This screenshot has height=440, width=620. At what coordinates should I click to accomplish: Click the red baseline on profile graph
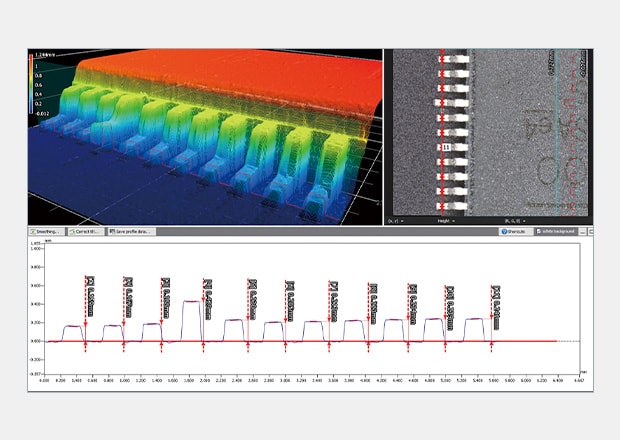[x=300, y=341]
